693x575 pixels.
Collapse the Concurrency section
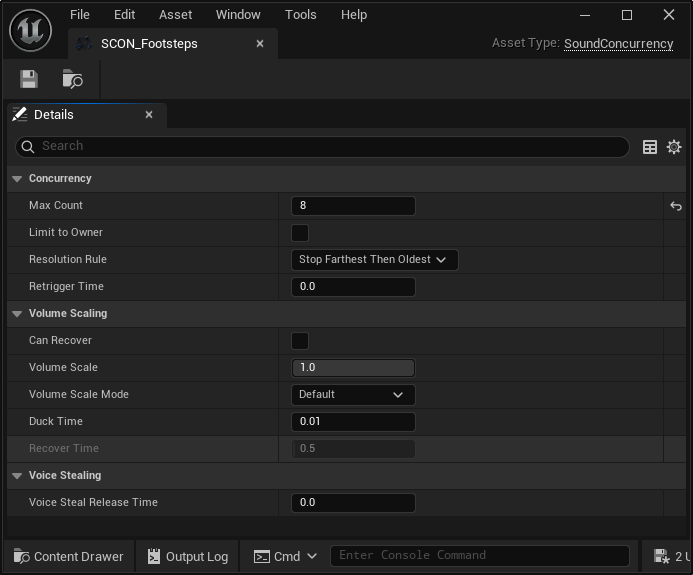pos(17,179)
